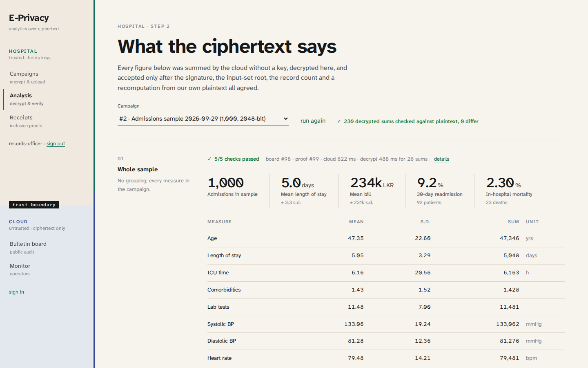Click the "Lab tests" row label

coord(218,307)
